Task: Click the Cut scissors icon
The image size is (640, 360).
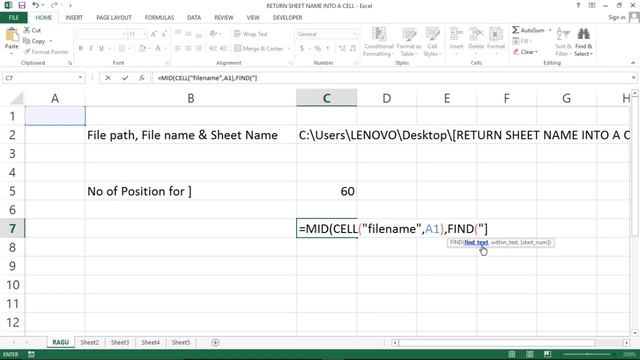Action: pos(27,30)
